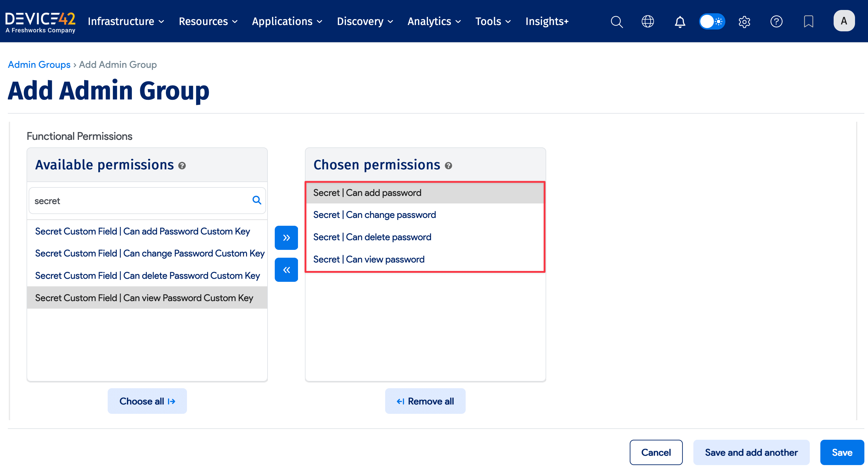Click the double-arrow button to move permissions right

[x=286, y=238]
